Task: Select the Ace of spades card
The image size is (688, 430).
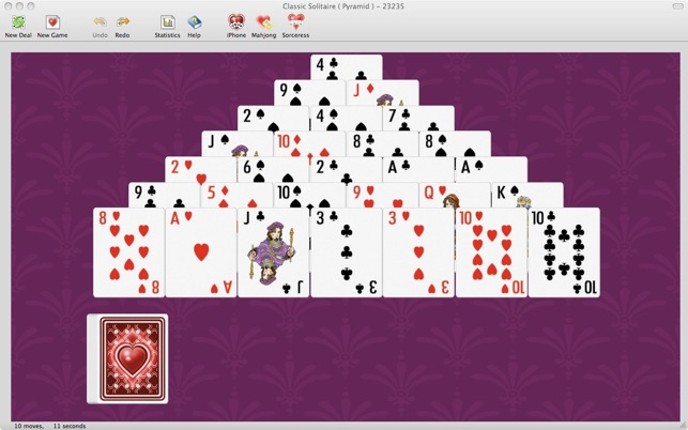Action: coord(491,169)
